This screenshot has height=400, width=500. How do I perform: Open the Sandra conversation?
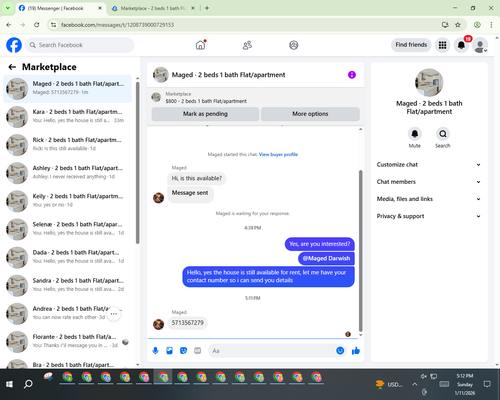click(x=67, y=285)
